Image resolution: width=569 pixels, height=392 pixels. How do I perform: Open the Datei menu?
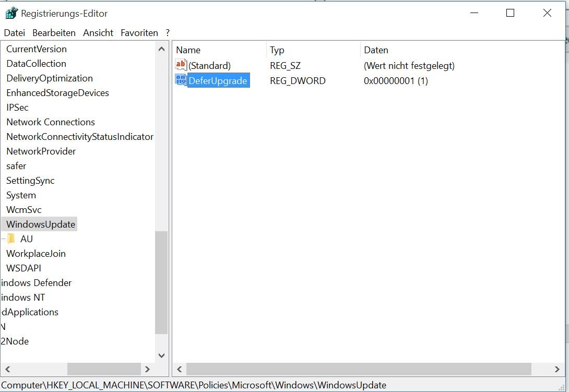[15, 33]
